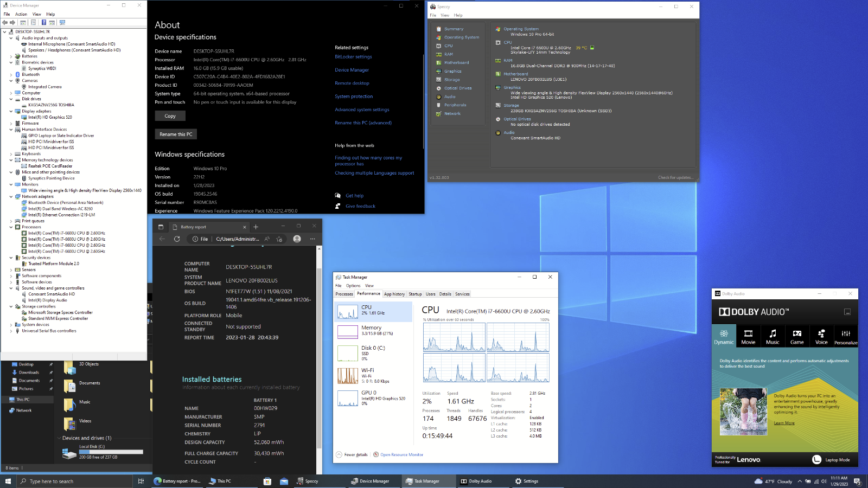Viewport: 868px width, 488px height.
Task: Open BitLocker settings link
Action: point(353,56)
